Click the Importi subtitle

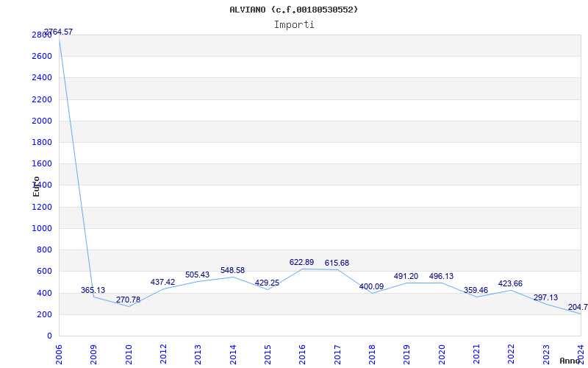tap(294, 25)
